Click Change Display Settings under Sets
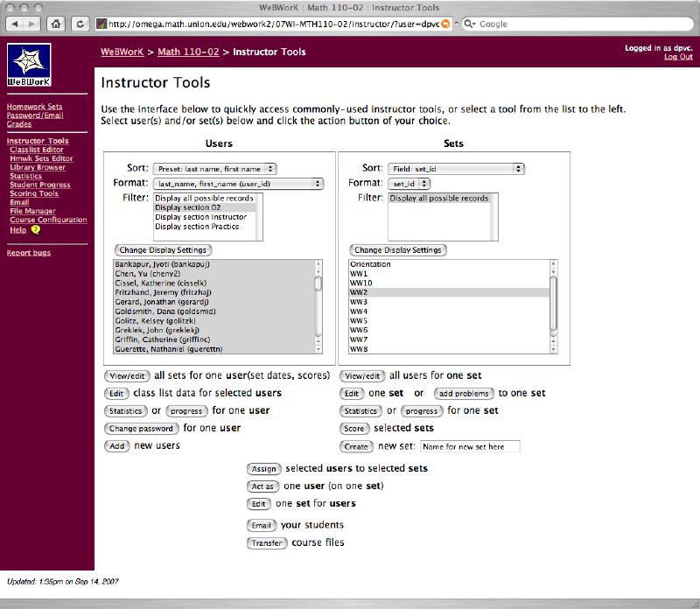 (398, 250)
